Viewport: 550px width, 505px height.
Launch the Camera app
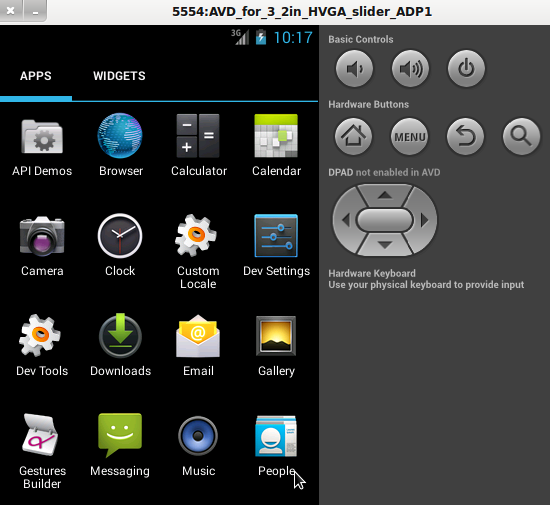42,245
